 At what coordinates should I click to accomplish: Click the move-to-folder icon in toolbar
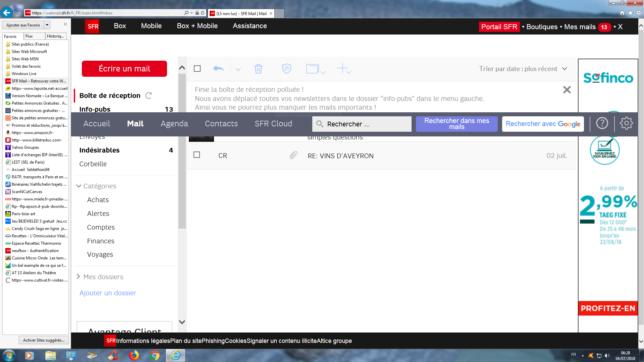(x=313, y=69)
